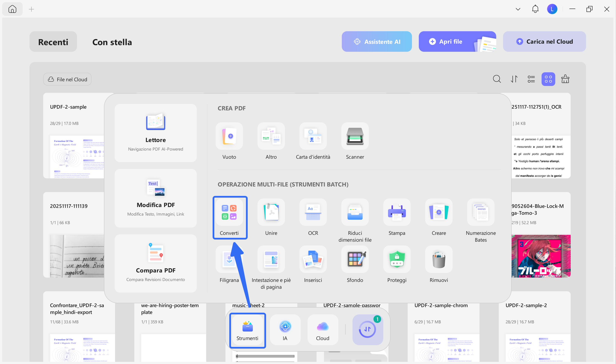
Task: Open File nel Cloud filter
Action: coord(67,79)
